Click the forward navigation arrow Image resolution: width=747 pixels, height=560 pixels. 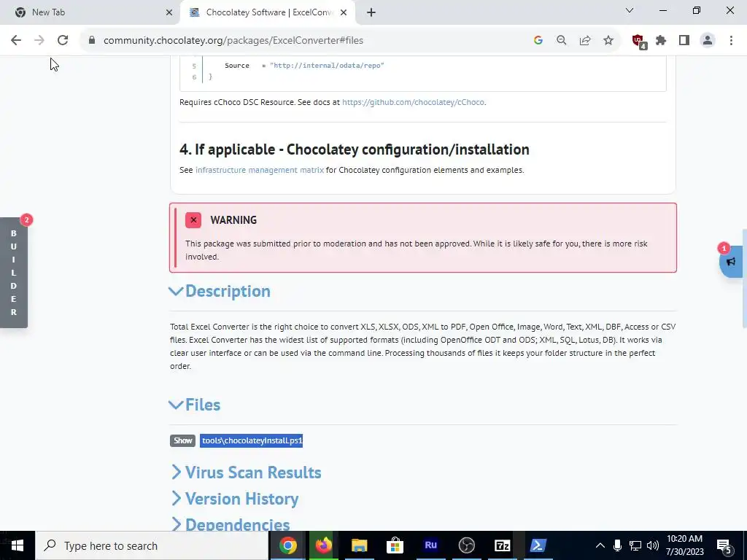pyautogui.click(x=39, y=41)
